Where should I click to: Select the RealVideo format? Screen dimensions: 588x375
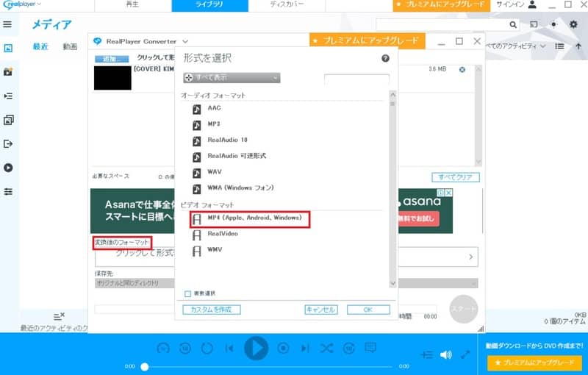[223, 234]
